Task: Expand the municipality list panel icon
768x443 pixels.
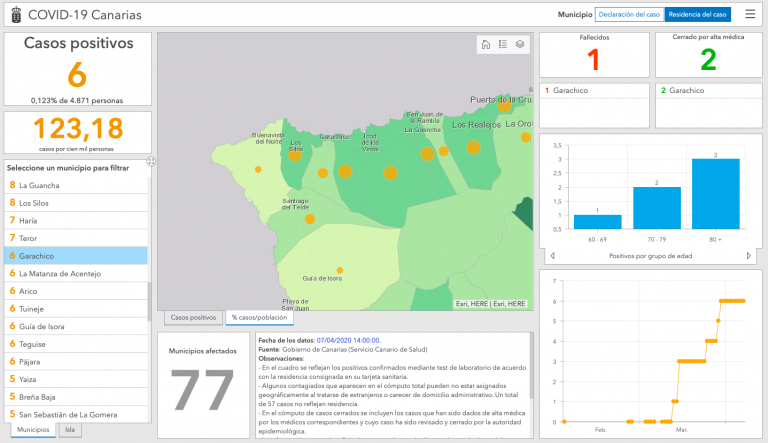Action: pos(151,161)
